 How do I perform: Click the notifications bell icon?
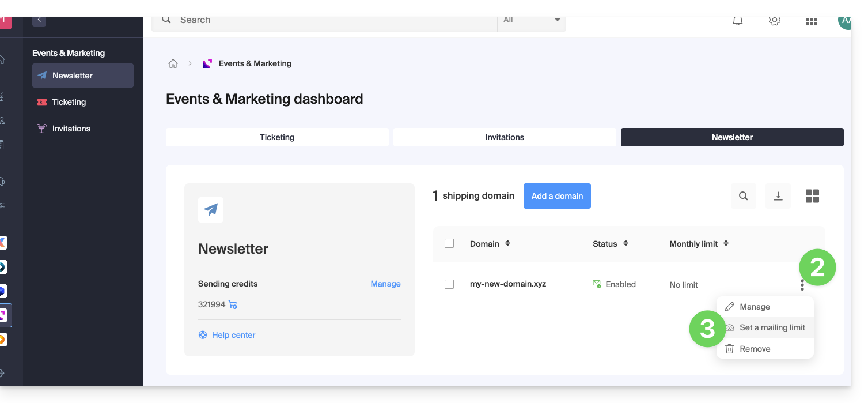737,21
